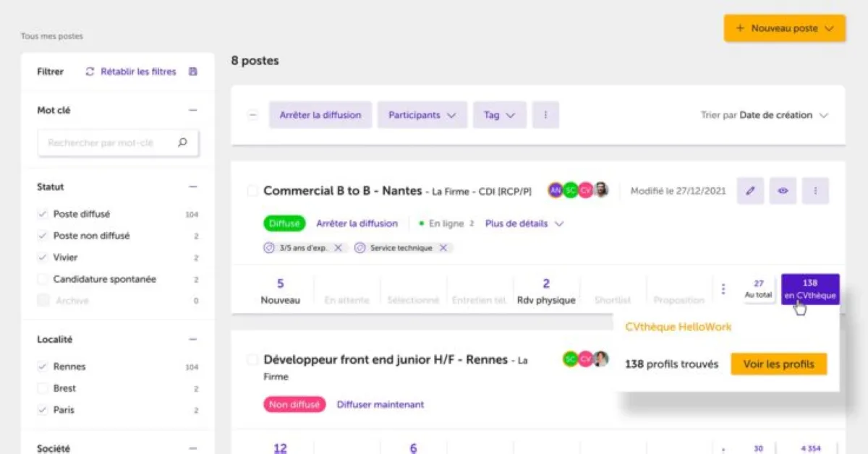The height and width of the screenshot is (454, 868).
Task: Click the CVthèque HelloWork popup title
Action: click(x=678, y=327)
